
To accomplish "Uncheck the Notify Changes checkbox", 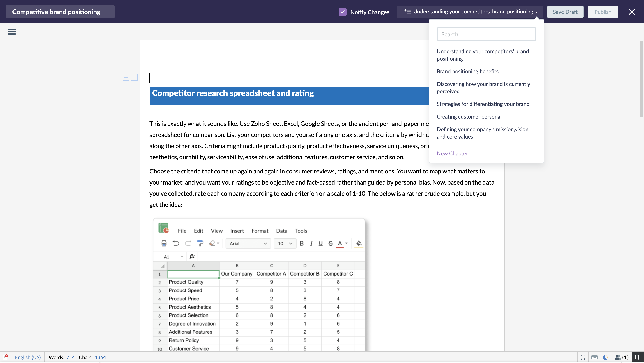I will click(x=343, y=12).
